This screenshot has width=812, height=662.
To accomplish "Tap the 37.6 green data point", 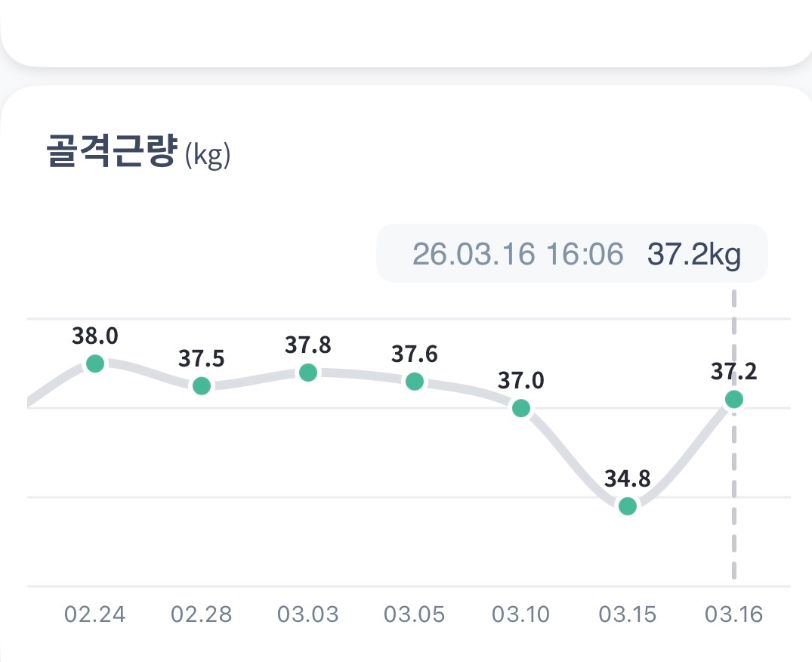I will coord(414,382).
